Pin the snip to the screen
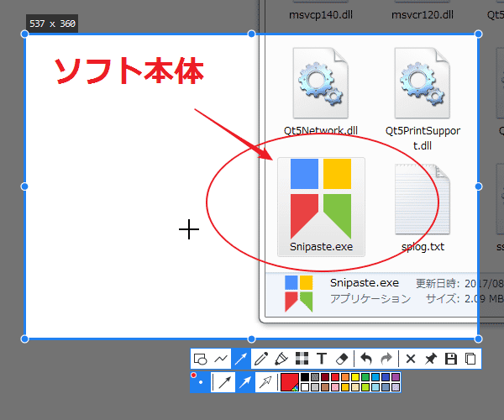 coord(431,359)
